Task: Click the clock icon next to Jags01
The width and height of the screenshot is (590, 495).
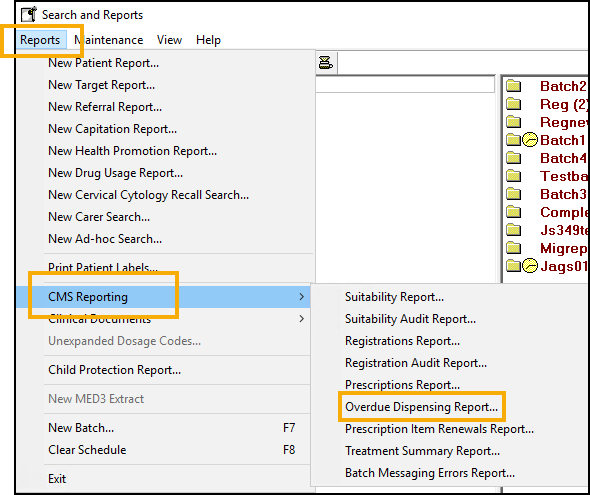Action: 530,266
